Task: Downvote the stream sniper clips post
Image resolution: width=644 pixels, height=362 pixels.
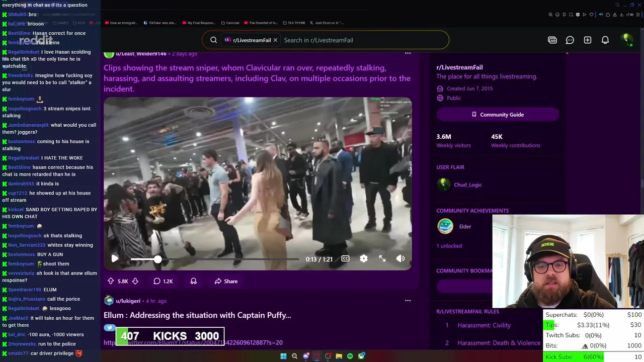Action: 135,281
